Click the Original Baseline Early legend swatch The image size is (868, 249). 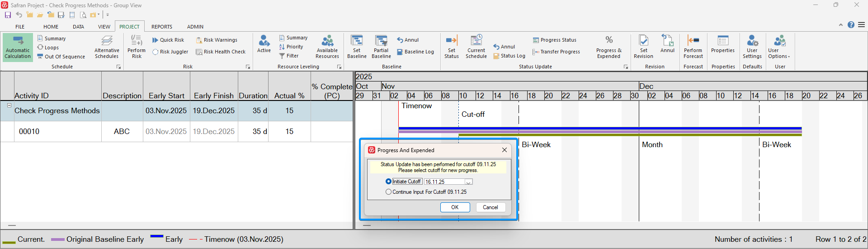[x=57, y=239]
